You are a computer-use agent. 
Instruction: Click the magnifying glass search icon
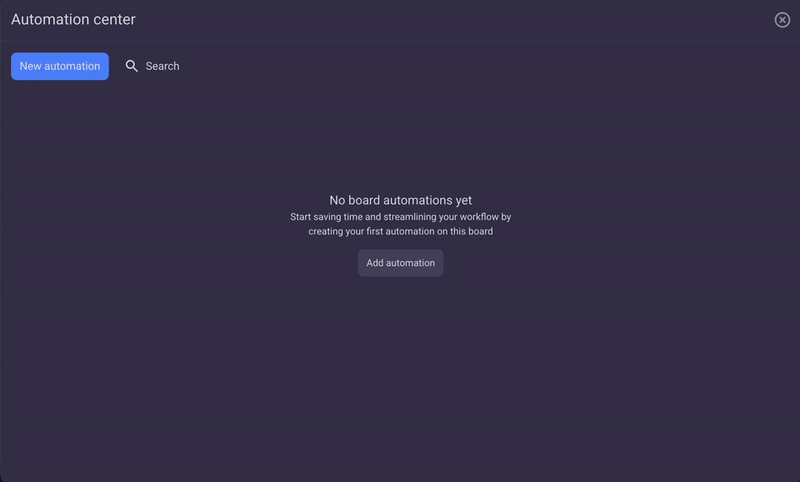tap(132, 66)
